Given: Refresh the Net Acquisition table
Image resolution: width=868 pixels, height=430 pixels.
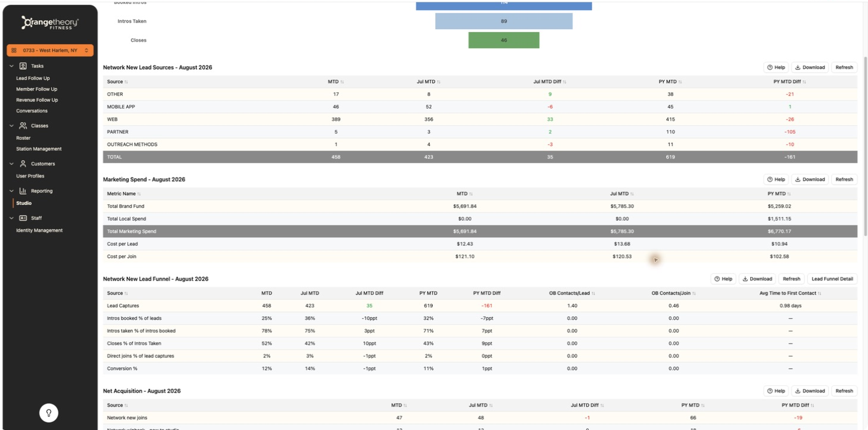Looking at the screenshot, I should point(844,391).
